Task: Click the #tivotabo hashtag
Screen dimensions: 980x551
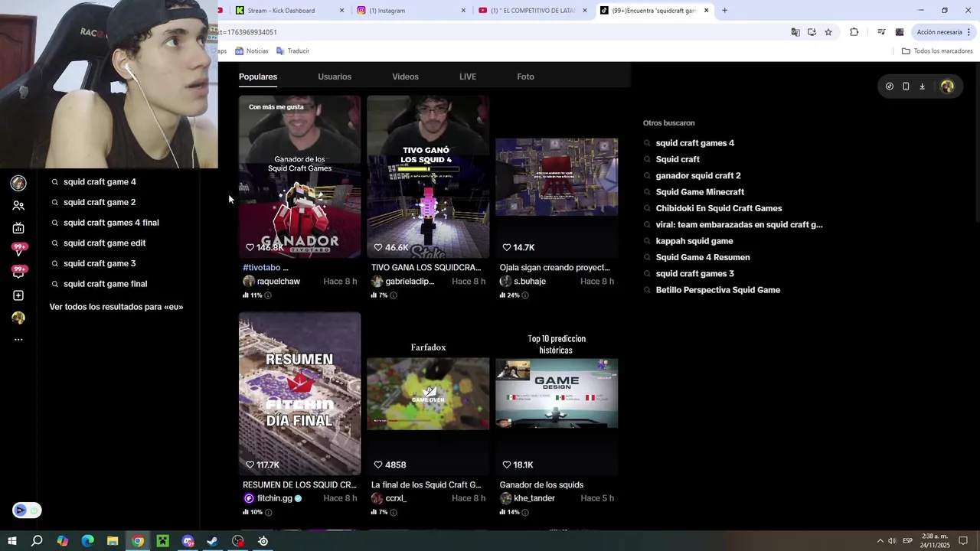Action: pyautogui.click(x=261, y=268)
